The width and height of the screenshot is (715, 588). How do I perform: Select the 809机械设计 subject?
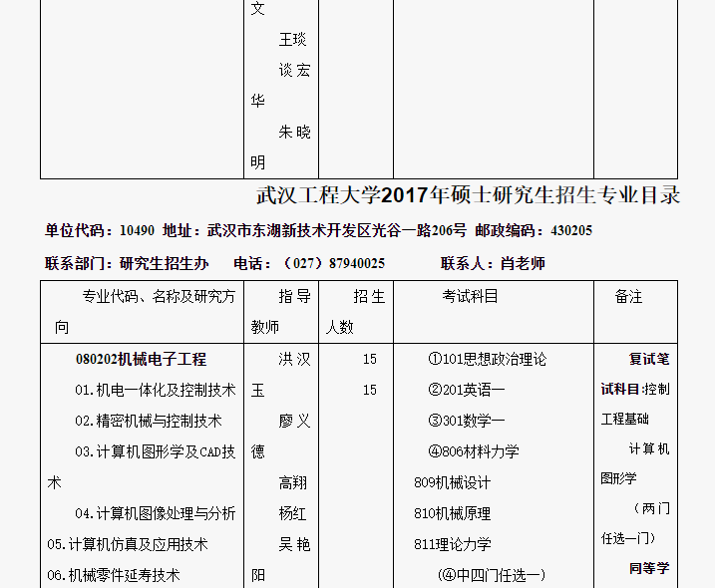pyautogui.click(x=452, y=482)
